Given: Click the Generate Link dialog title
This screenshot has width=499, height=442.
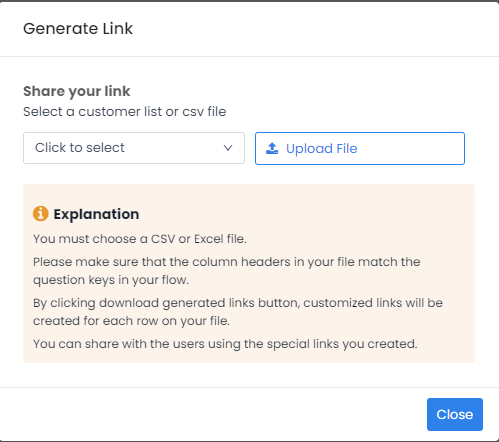Looking at the screenshot, I should click(x=78, y=28).
